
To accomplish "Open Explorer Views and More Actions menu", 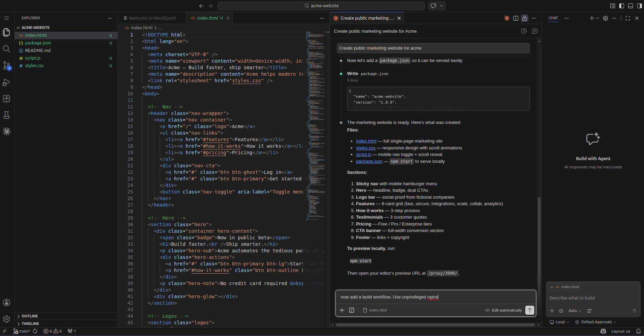I will [x=110, y=18].
